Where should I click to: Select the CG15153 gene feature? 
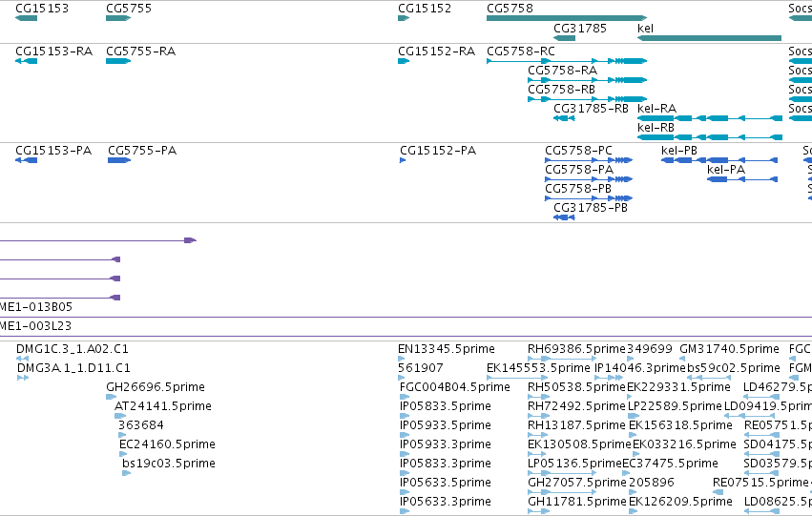[27, 18]
